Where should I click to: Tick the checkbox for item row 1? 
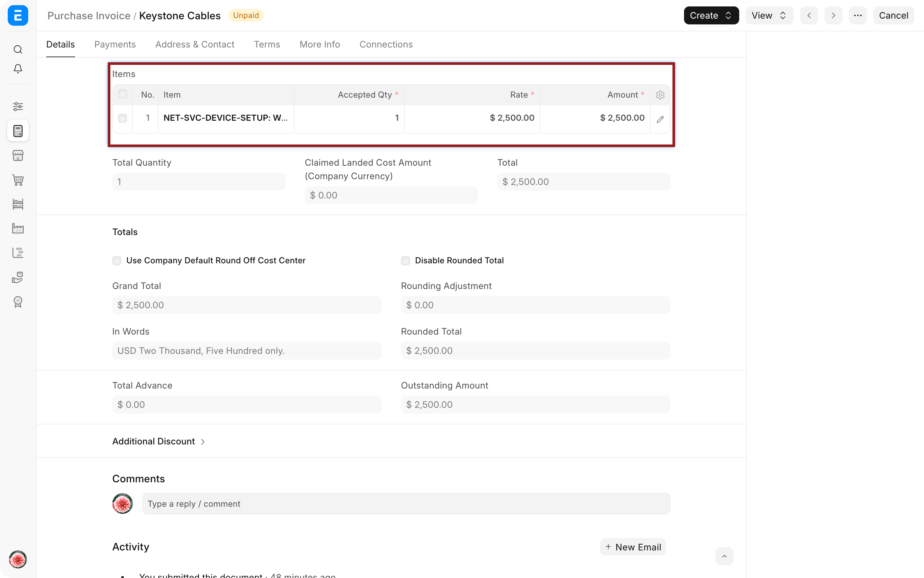pyautogui.click(x=123, y=118)
